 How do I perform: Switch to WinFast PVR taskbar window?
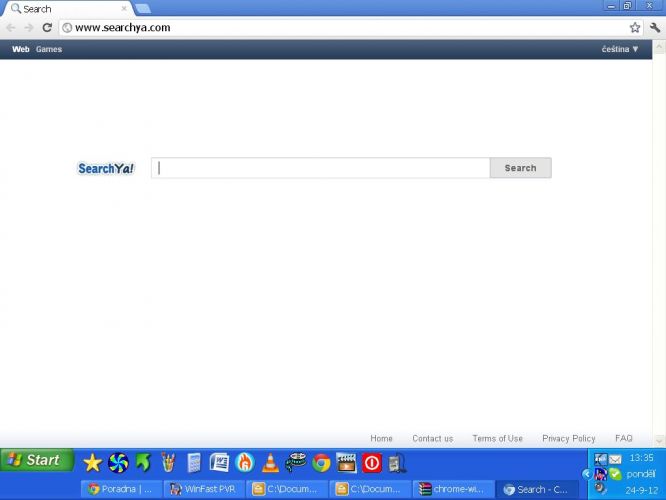(204, 489)
